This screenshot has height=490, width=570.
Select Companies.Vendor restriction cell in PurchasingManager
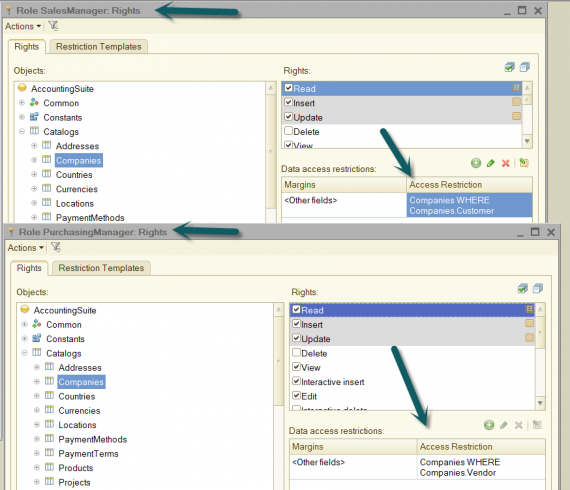point(481,467)
